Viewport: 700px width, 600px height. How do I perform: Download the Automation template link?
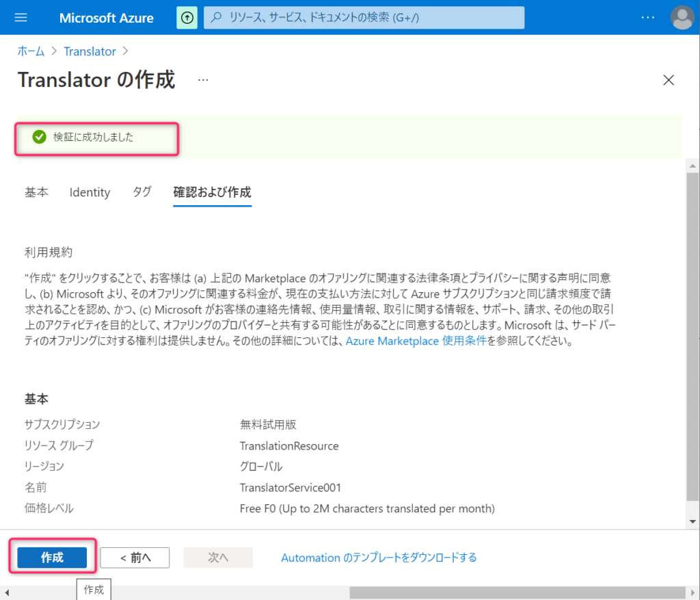pyautogui.click(x=379, y=558)
